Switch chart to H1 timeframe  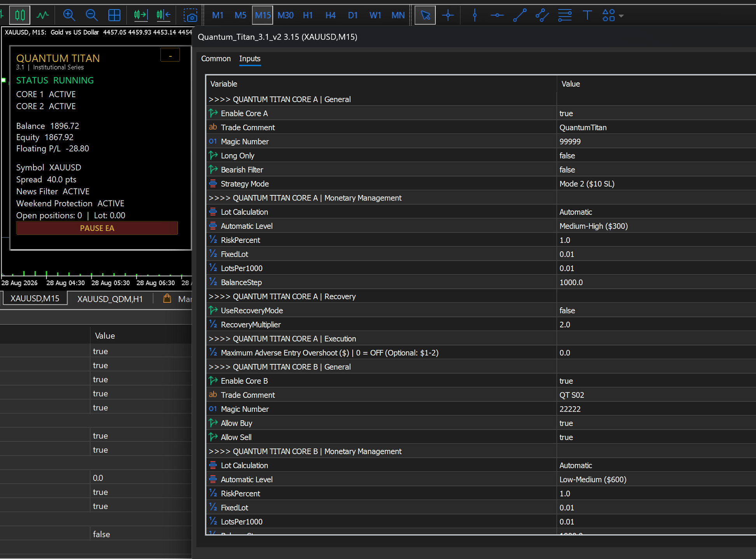coord(308,15)
